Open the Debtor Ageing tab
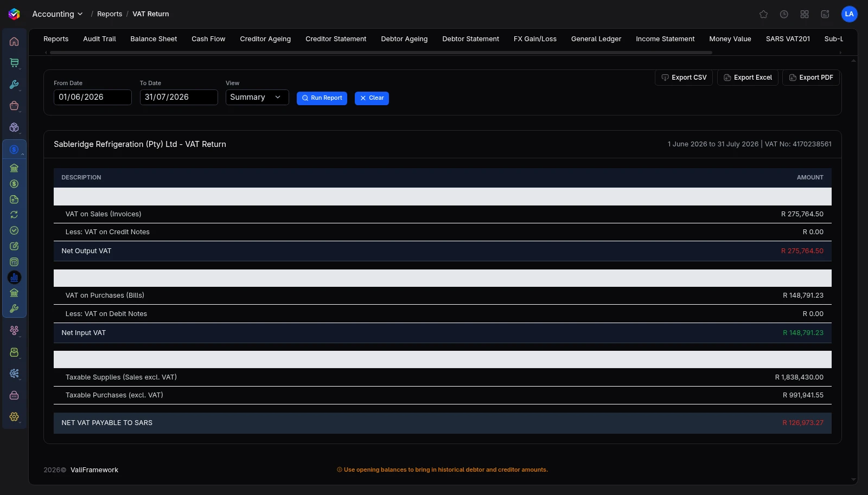The width and height of the screenshot is (868, 495). tap(404, 39)
